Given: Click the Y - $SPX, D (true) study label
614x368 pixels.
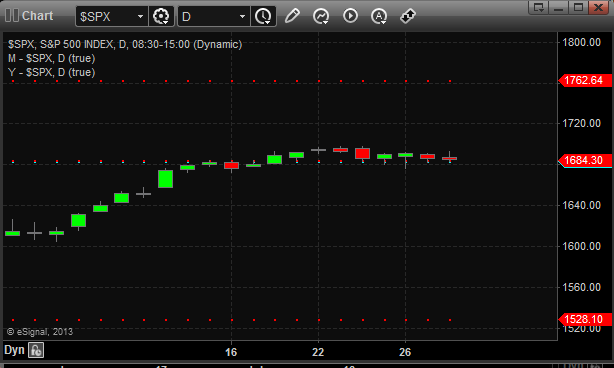Looking at the screenshot, I should pos(52,72).
